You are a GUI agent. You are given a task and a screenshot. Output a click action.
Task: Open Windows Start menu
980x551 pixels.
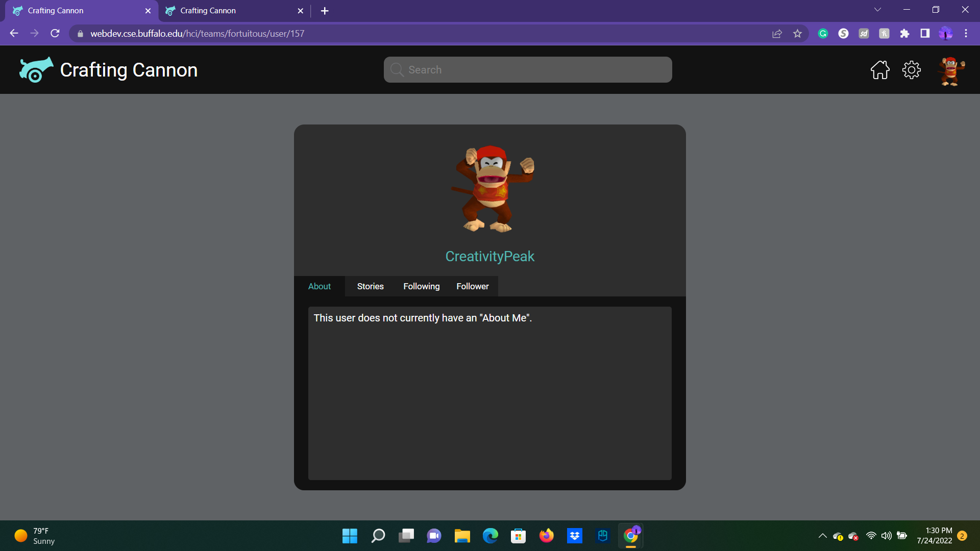(x=350, y=536)
